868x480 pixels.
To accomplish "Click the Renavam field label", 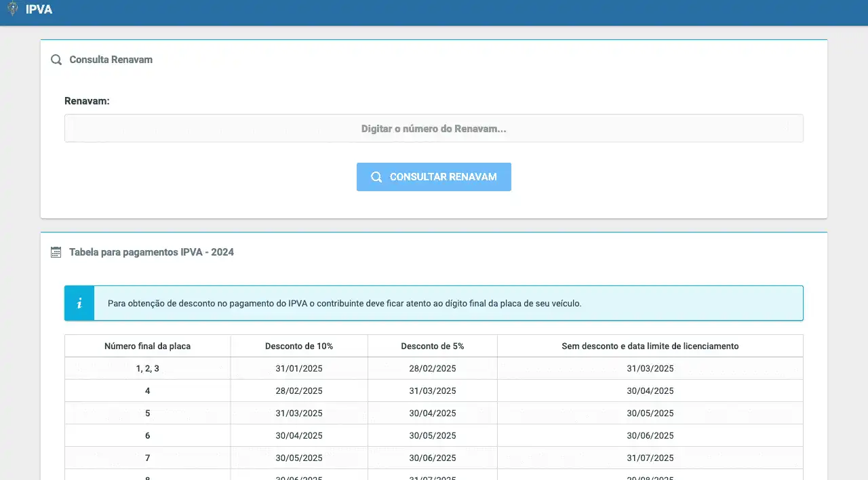I will pos(87,101).
